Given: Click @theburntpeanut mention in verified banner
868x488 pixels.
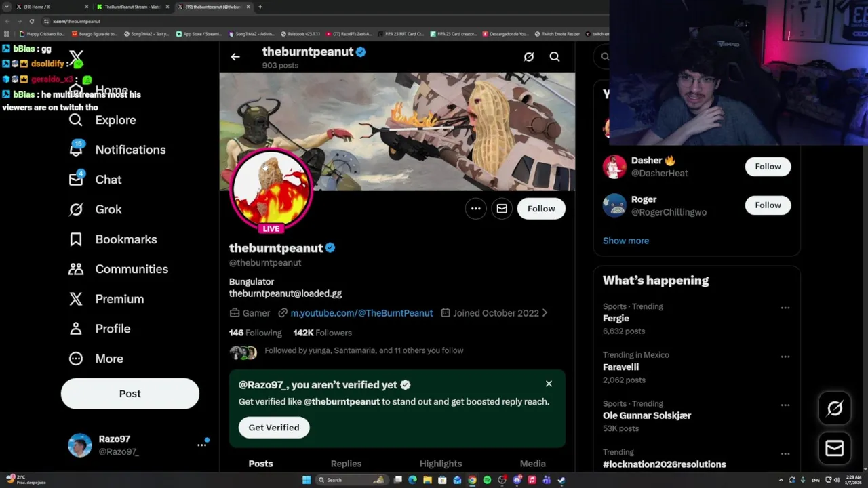Looking at the screenshot, I should pos(342,401).
